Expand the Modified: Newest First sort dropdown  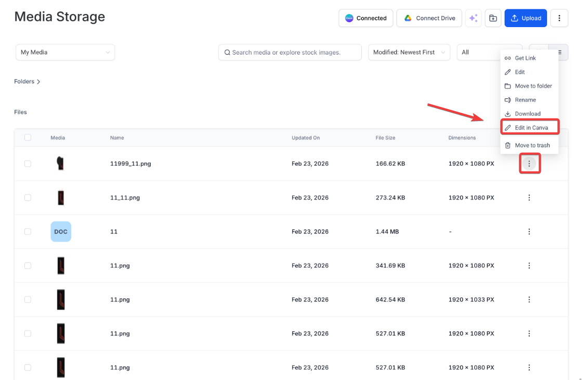(409, 53)
